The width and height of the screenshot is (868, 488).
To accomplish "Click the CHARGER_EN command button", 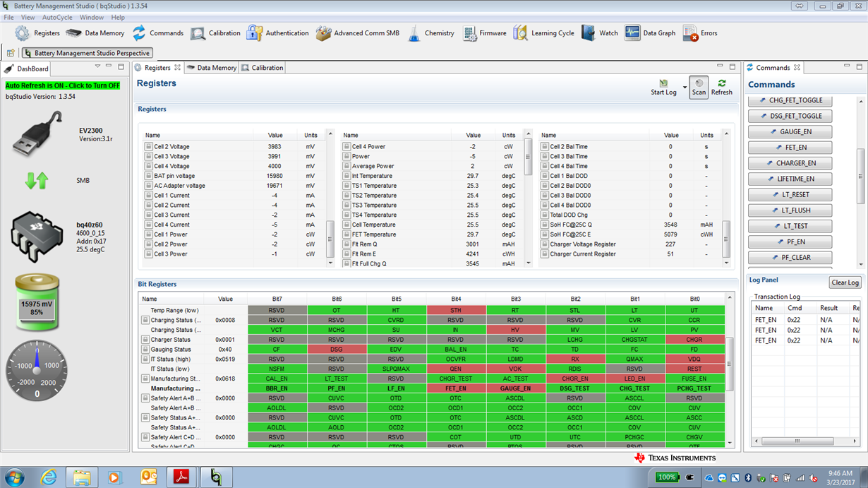I will pyautogui.click(x=790, y=163).
